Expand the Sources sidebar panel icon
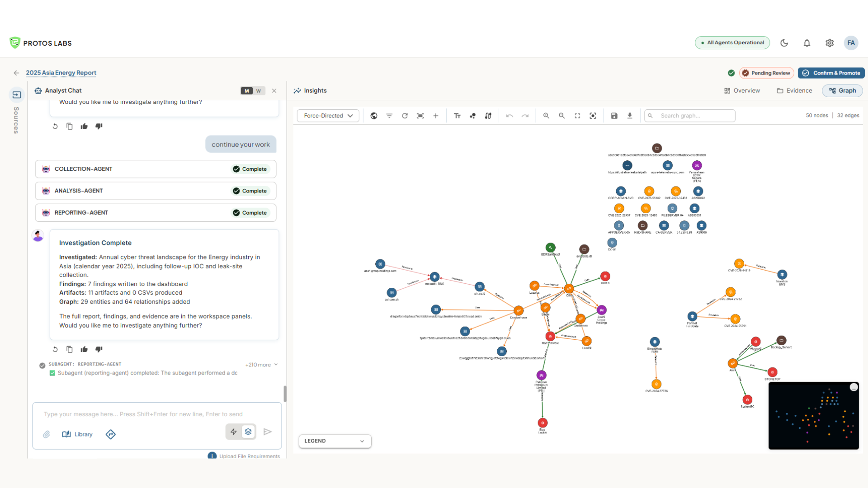The height and width of the screenshot is (488, 868). [17, 95]
